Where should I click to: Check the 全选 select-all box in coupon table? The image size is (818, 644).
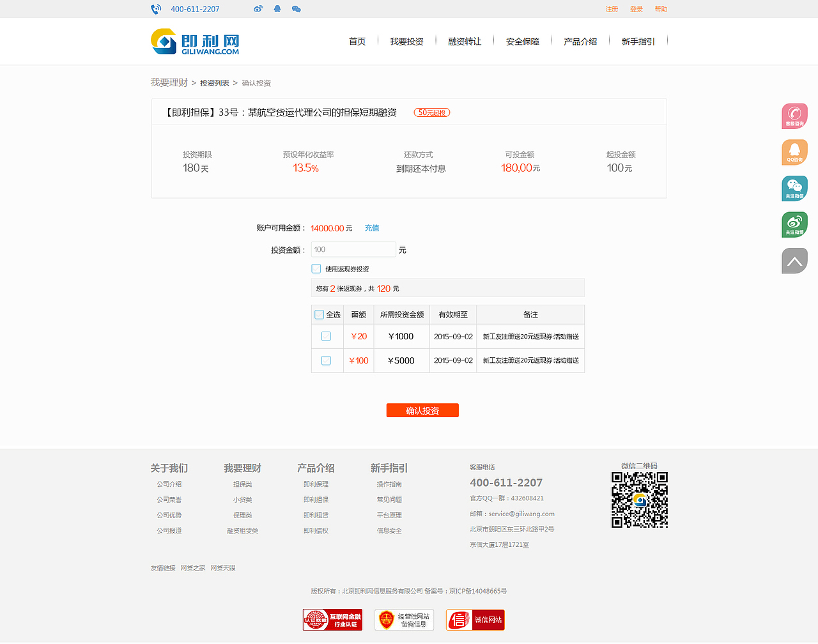pyautogui.click(x=319, y=314)
